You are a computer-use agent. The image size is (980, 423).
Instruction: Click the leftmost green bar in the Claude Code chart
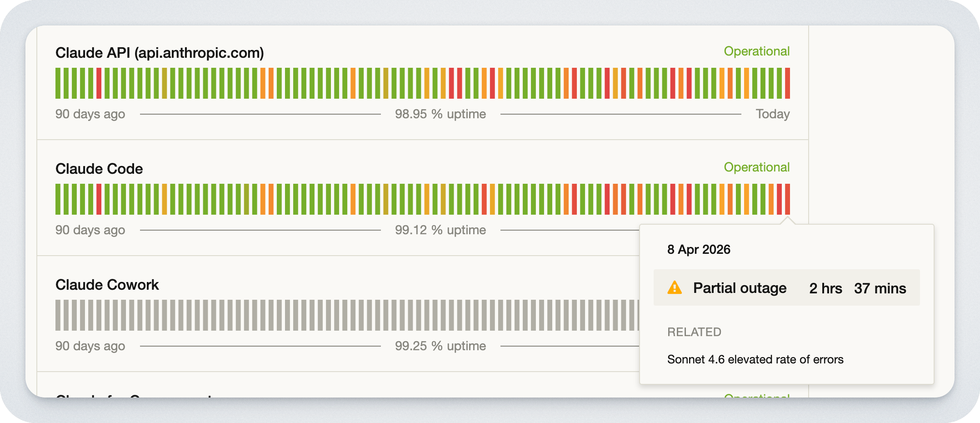click(58, 199)
